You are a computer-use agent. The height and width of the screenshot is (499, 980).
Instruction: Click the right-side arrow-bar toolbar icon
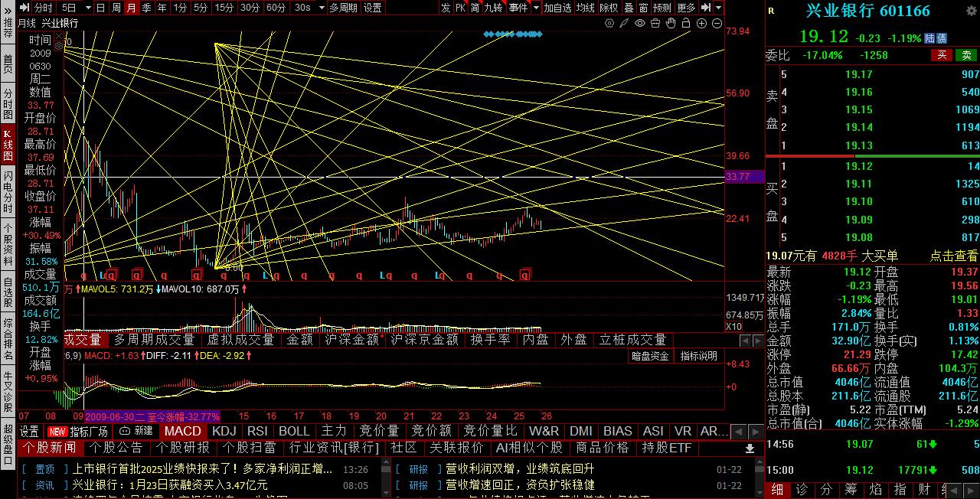point(706,8)
